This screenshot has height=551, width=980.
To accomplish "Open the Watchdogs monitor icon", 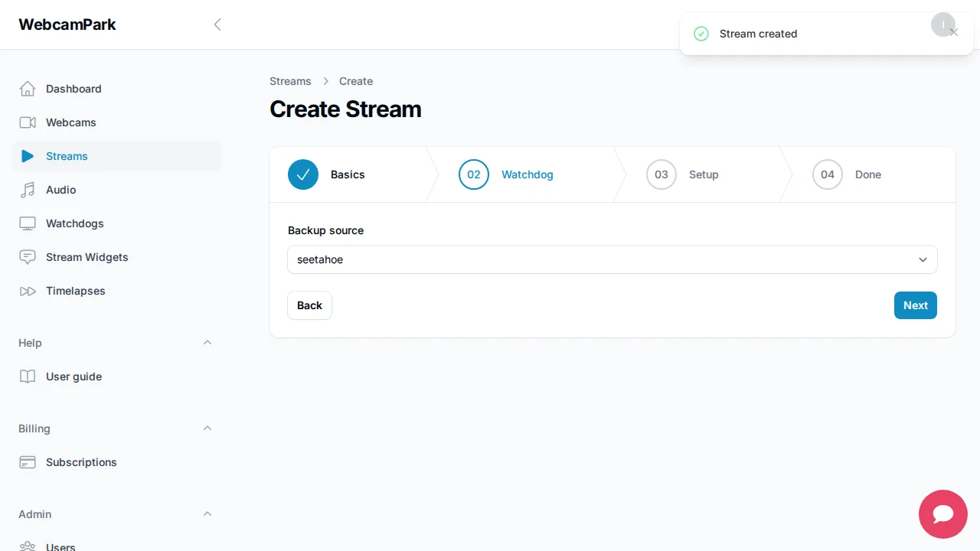I will pos(28,223).
